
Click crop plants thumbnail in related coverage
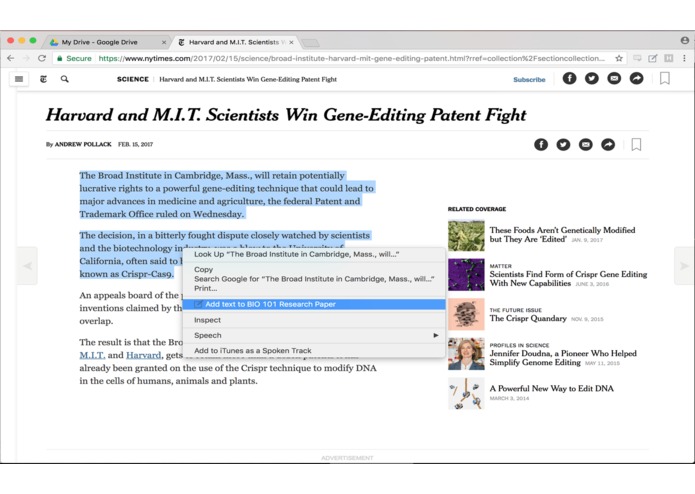[466, 236]
